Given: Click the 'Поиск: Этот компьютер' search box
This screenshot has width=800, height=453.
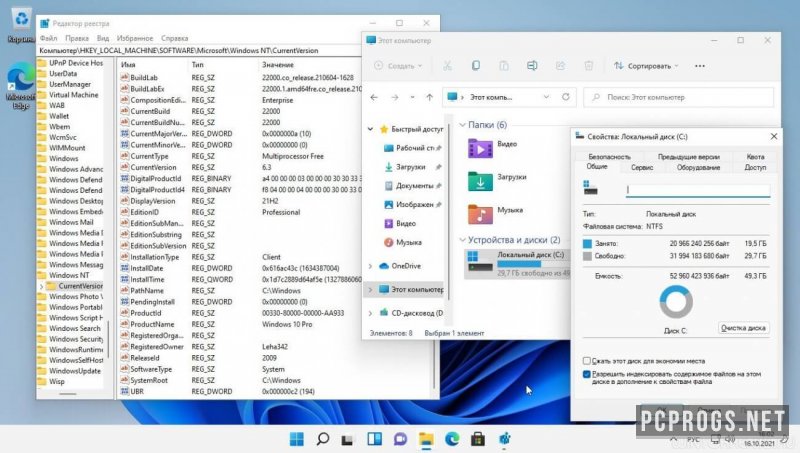Looking at the screenshot, I should click(679, 97).
